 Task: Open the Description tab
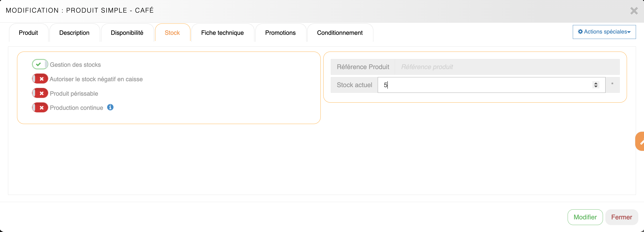[x=74, y=33]
